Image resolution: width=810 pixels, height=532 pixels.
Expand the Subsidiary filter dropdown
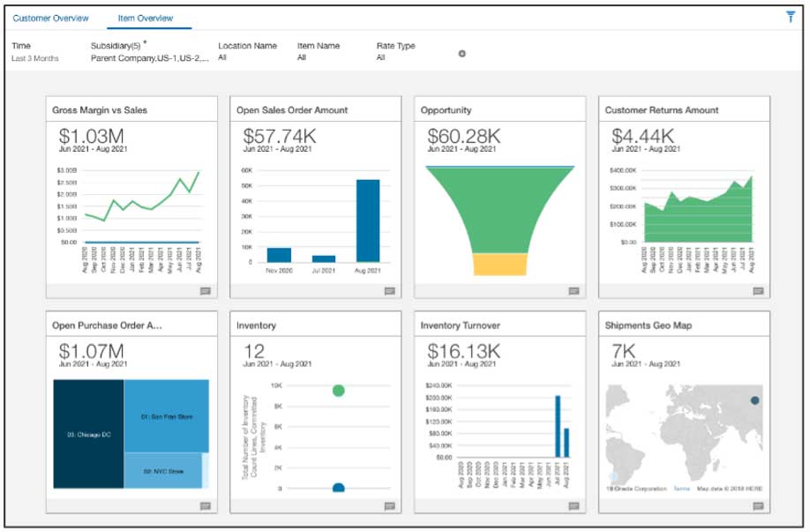point(150,52)
